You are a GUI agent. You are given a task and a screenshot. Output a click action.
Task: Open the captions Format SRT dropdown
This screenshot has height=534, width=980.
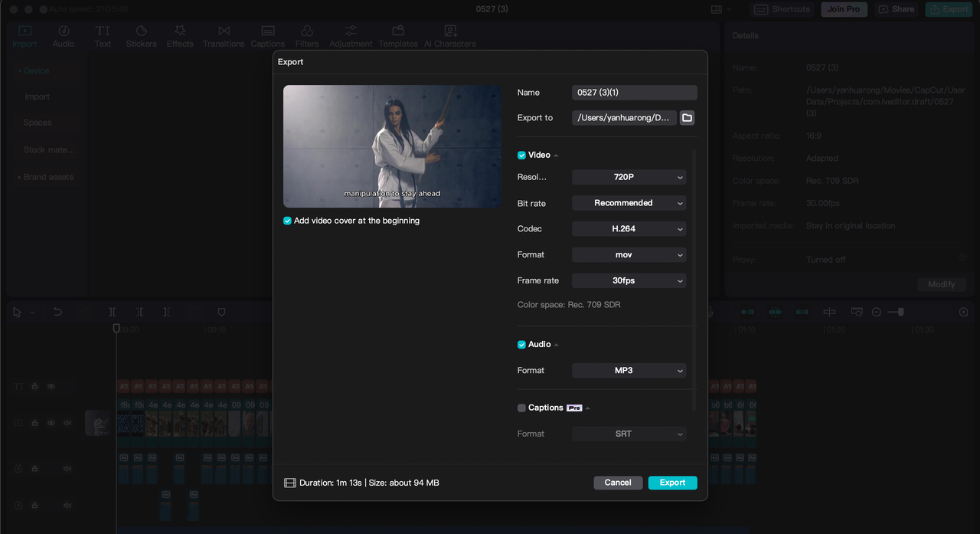coord(629,434)
